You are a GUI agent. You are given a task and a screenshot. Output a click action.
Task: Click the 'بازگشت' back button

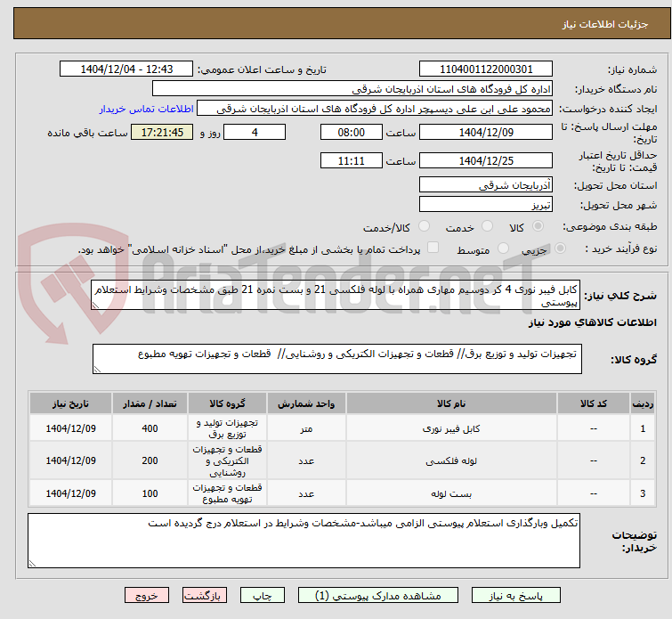pos(204,596)
